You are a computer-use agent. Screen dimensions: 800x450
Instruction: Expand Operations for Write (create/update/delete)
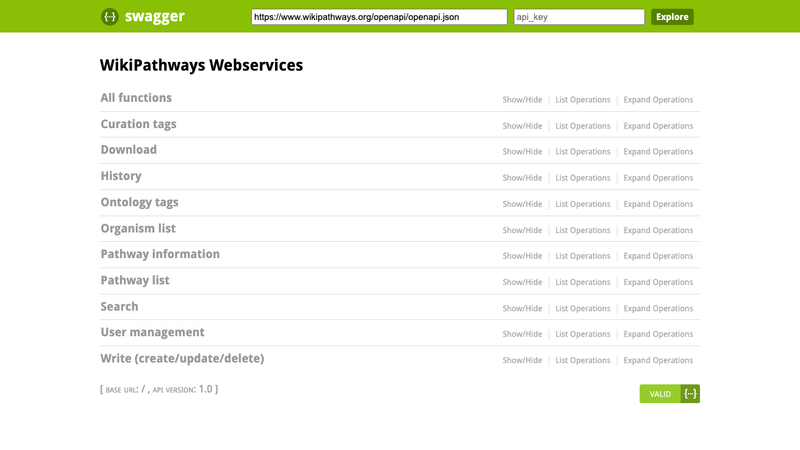pyautogui.click(x=658, y=360)
